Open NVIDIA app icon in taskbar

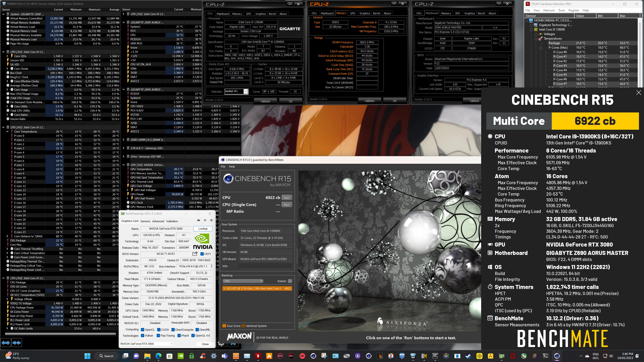180,356
